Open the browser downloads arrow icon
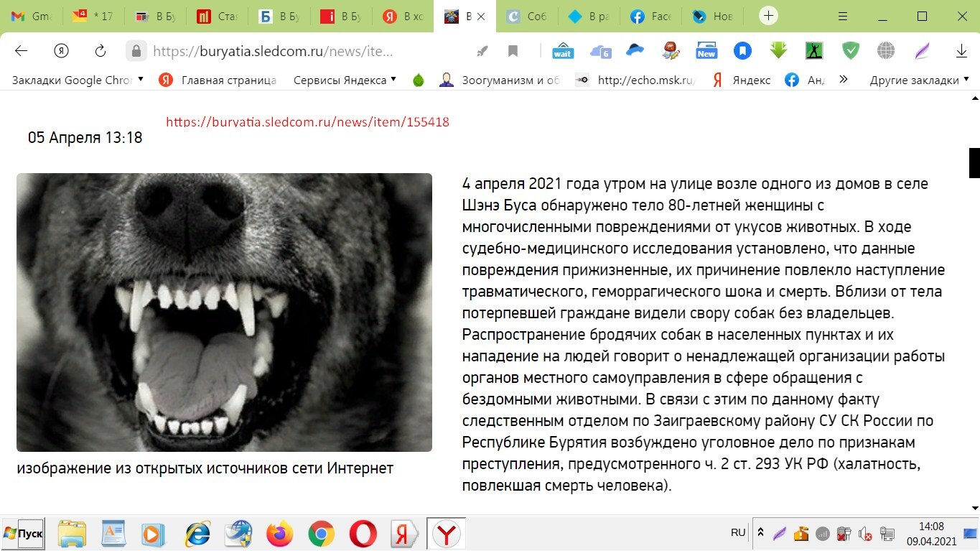This screenshot has height=551, width=980. [x=961, y=51]
